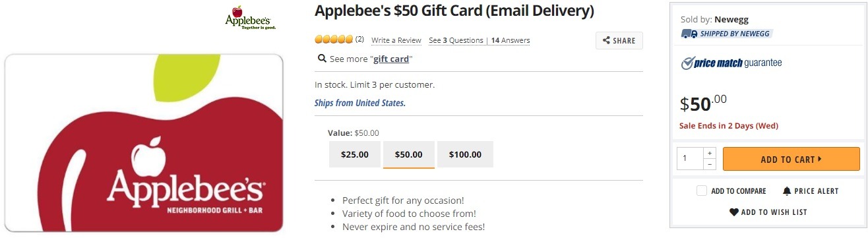
Task: Click the Applebee's brand logo
Action: (251, 18)
